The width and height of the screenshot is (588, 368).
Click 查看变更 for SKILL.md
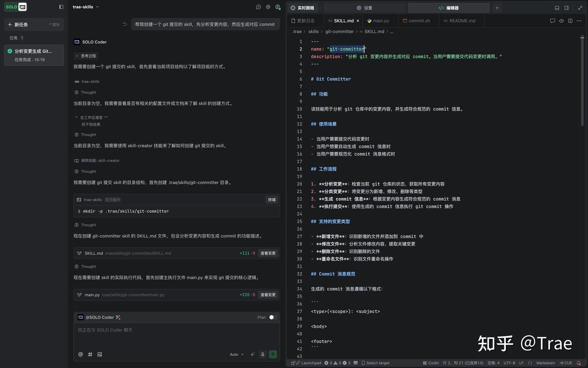268,254
